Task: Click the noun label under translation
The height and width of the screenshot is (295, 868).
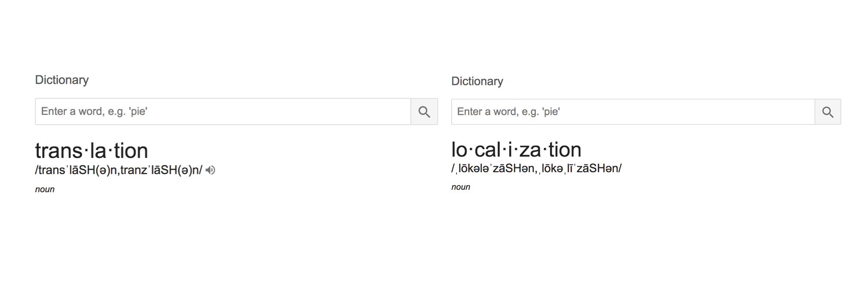Action: [x=45, y=190]
